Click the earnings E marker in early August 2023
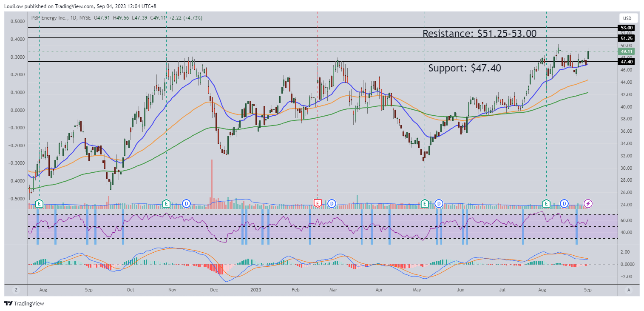The image size is (644, 311). coord(546,203)
